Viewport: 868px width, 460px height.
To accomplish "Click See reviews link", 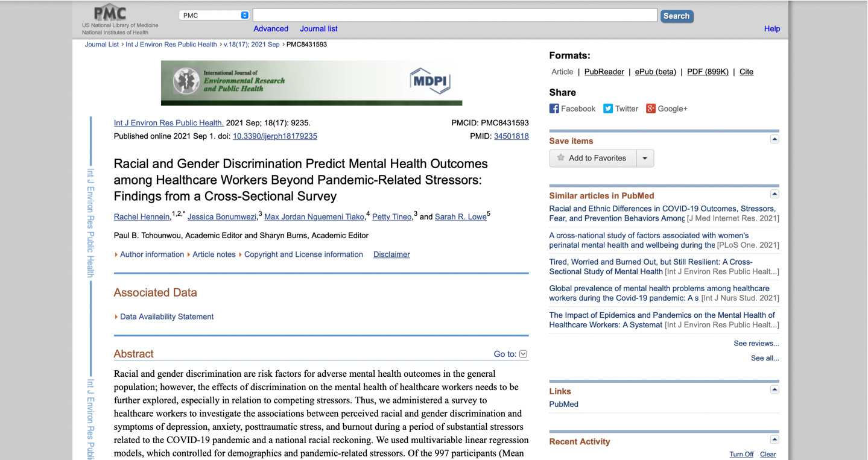I will (x=756, y=344).
